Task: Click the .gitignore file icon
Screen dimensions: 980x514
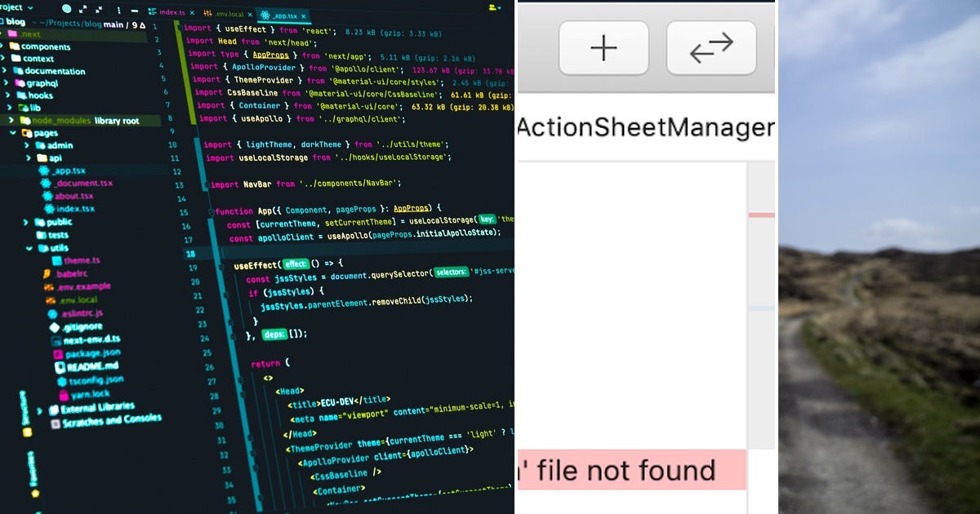Action: 56,326
